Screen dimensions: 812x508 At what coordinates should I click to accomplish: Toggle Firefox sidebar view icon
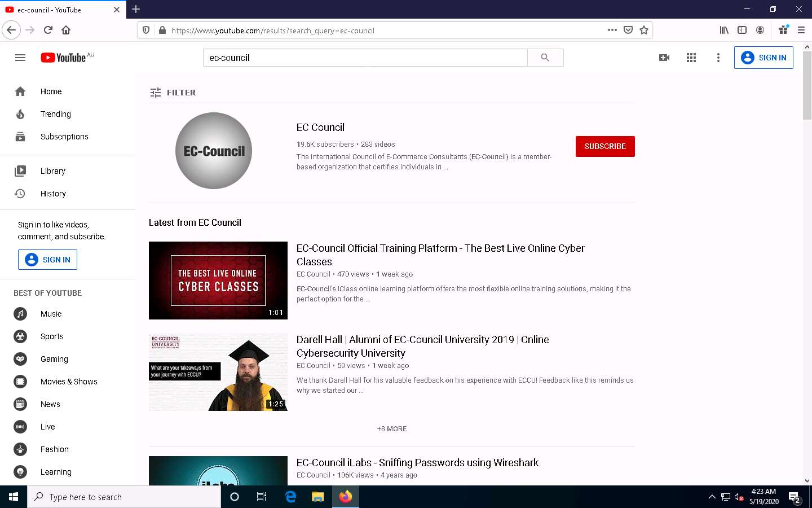[742, 30]
